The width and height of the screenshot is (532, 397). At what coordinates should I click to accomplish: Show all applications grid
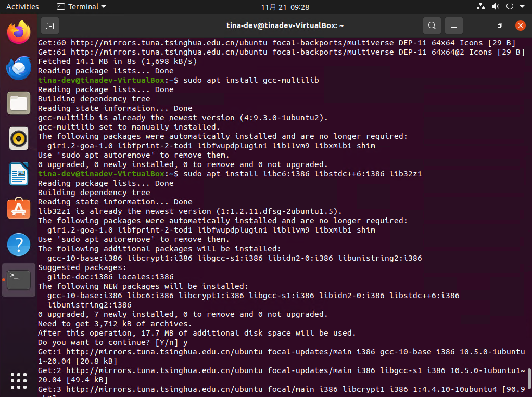tap(19, 380)
